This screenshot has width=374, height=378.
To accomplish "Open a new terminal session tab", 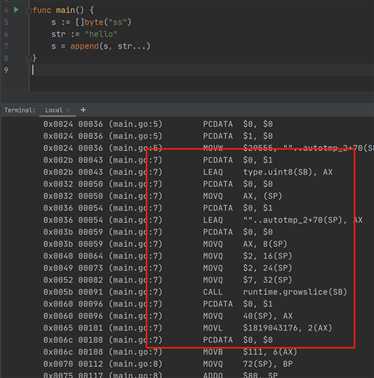I will (x=83, y=109).
